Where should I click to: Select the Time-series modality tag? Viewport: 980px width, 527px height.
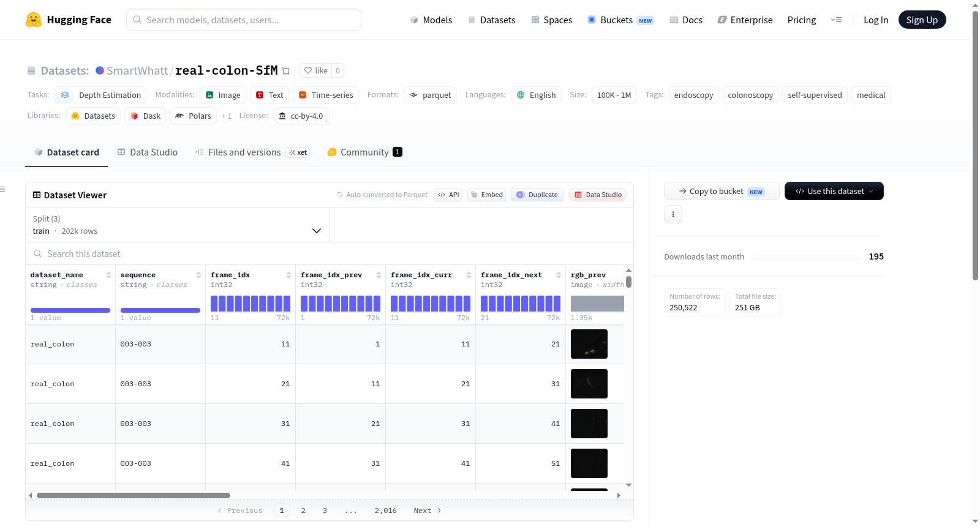click(326, 95)
